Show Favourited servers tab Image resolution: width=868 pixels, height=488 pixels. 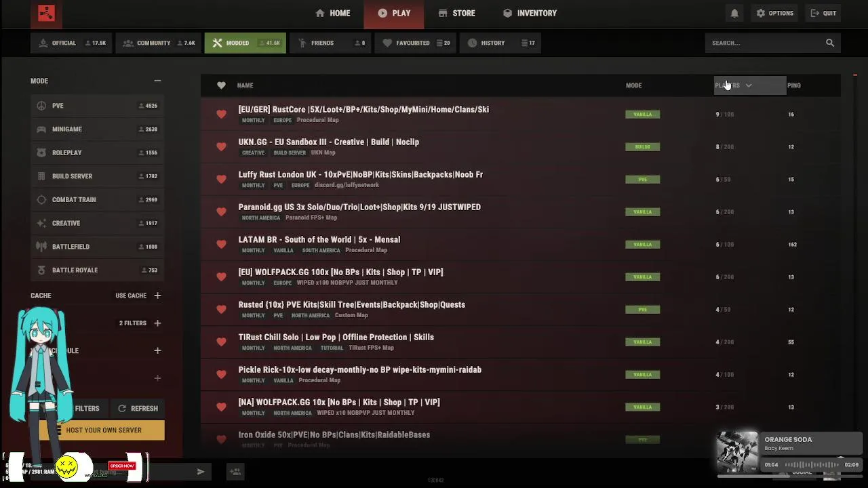415,43
